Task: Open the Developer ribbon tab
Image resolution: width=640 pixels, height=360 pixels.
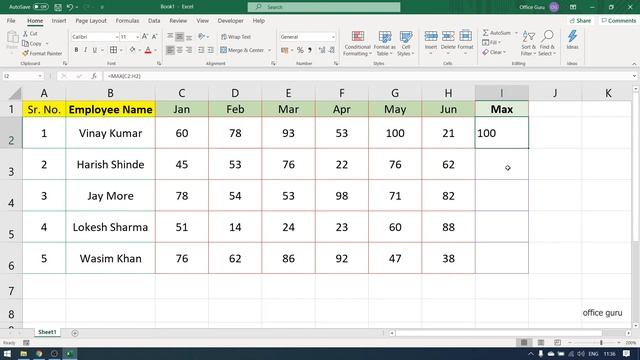Action: click(x=230, y=20)
